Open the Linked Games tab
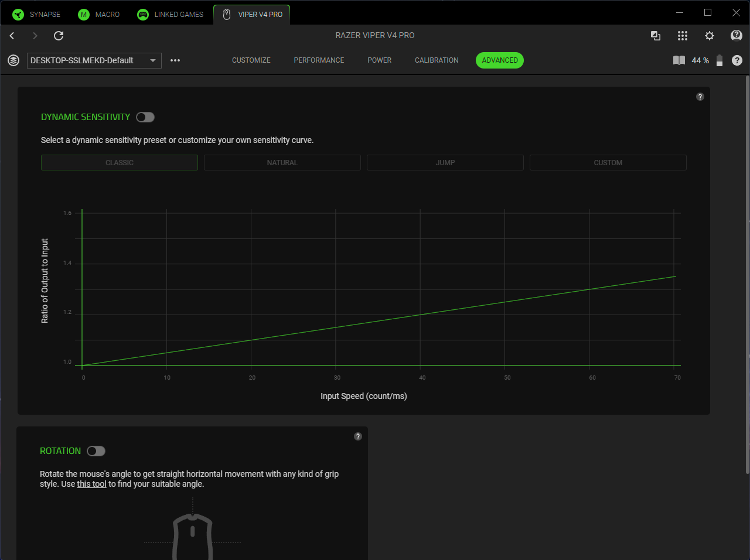Screen dimensions: 750x560 coord(170,15)
